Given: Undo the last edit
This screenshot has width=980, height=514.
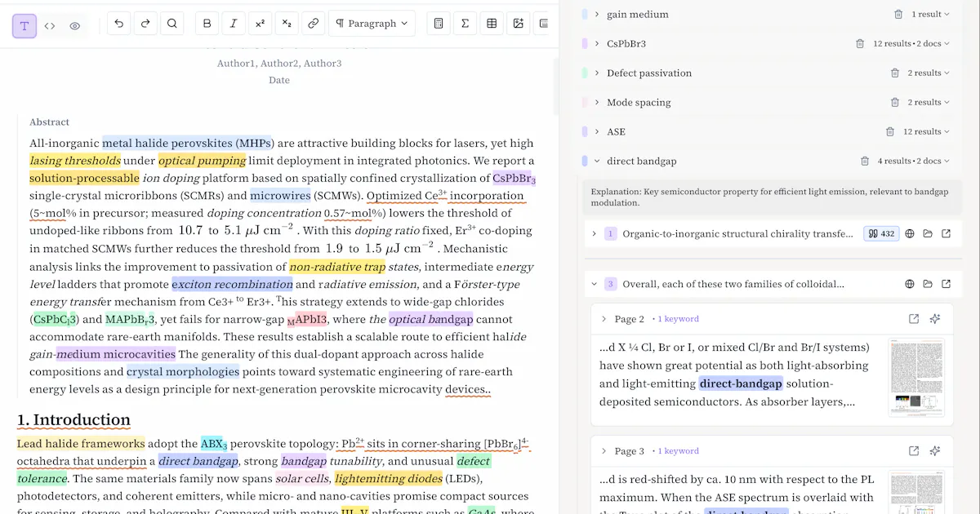Looking at the screenshot, I should (119, 24).
